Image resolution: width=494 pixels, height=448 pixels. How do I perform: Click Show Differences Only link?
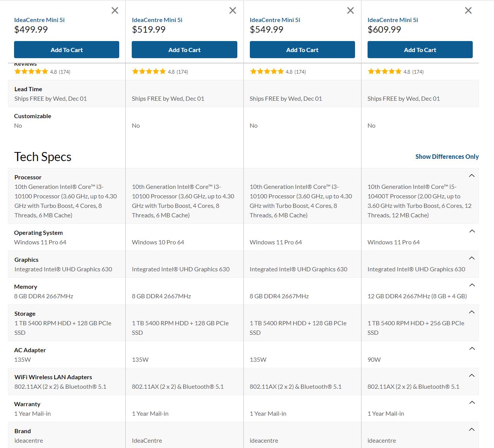(447, 157)
